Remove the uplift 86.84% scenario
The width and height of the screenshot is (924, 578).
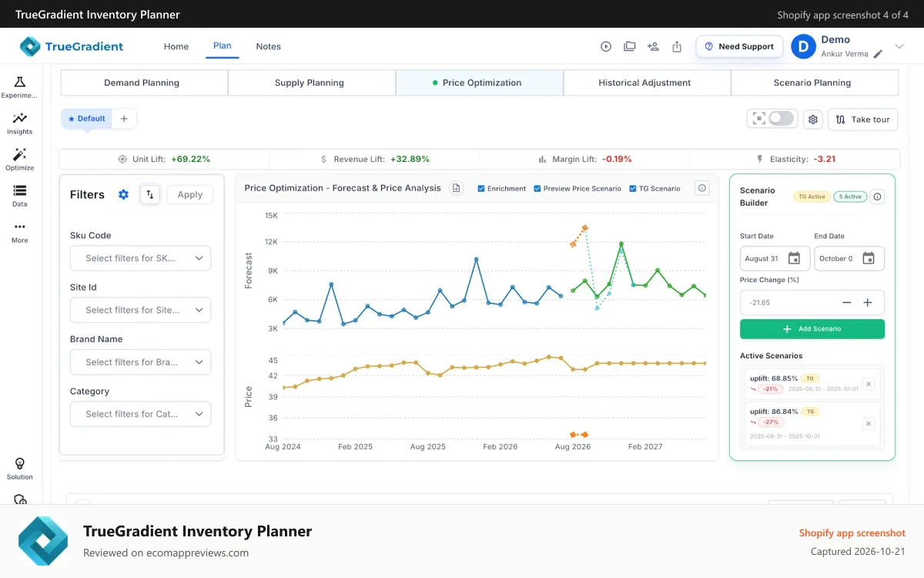[x=868, y=423]
